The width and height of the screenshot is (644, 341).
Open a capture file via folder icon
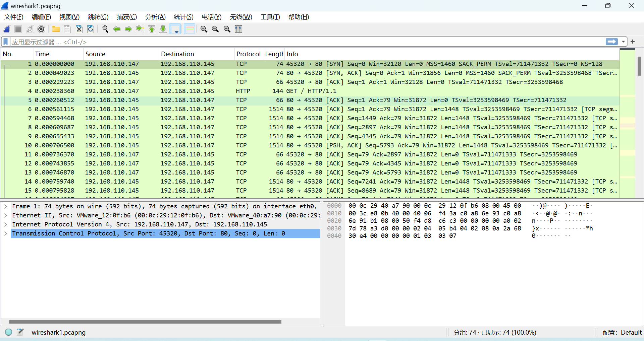click(56, 29)
